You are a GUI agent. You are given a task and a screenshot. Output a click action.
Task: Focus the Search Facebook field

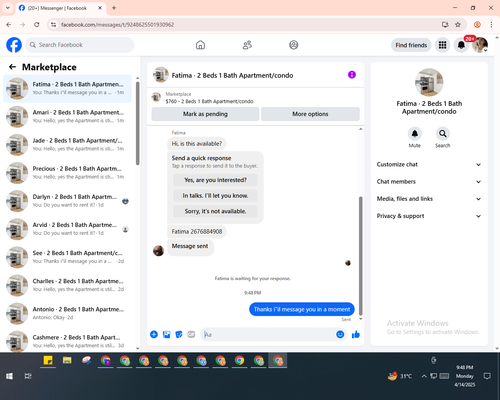[80, 45]
